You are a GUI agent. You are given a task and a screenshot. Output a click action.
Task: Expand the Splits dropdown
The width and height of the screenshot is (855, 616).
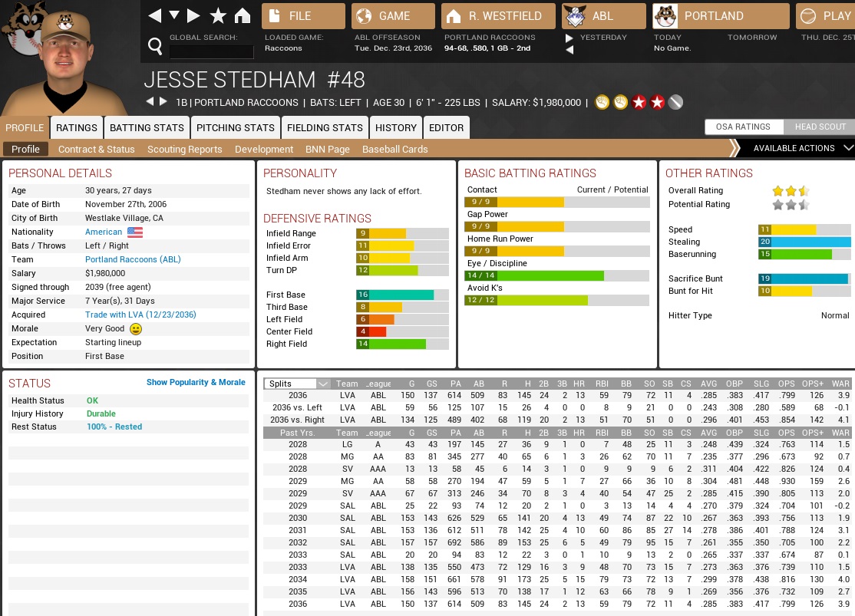[322, 384]
